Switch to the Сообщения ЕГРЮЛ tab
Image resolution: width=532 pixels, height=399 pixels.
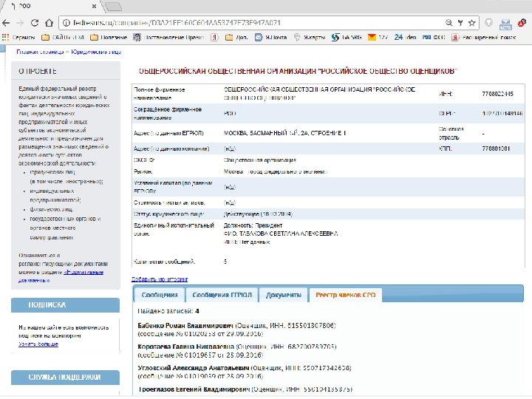(222, 295)
